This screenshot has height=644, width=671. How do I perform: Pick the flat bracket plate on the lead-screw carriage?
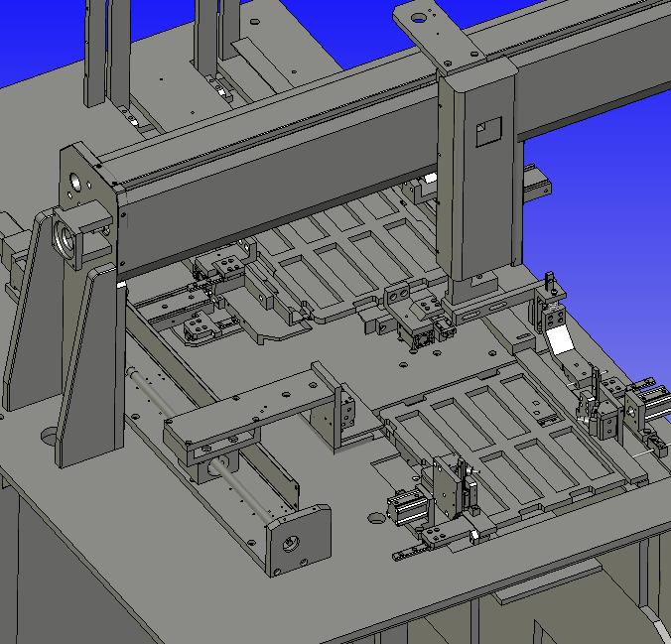click(252, 407)
